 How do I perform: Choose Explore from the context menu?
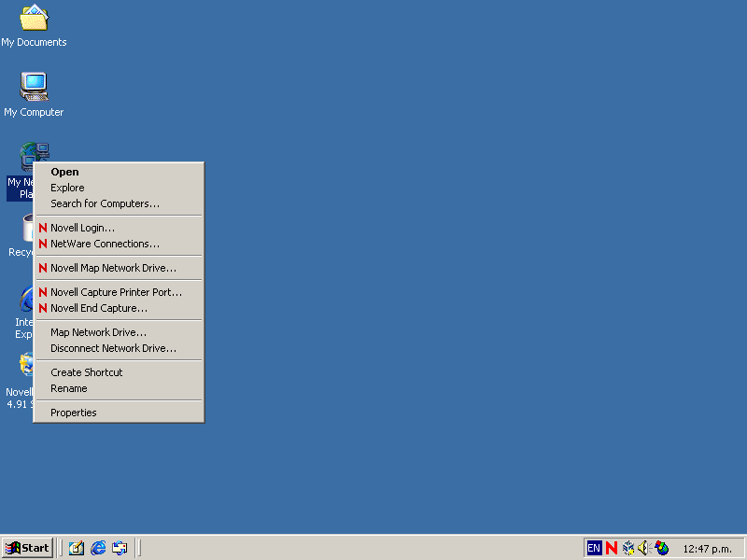[120, 188]
